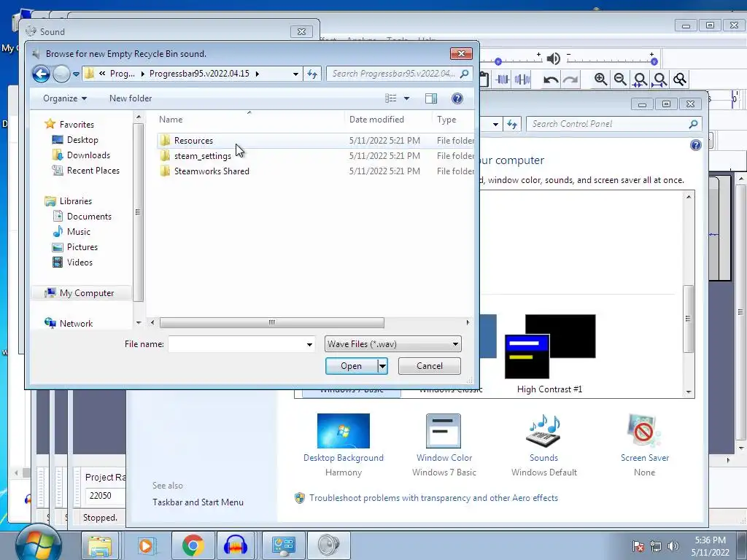Create a New folder
747x560 pixels.
(131, 98)
